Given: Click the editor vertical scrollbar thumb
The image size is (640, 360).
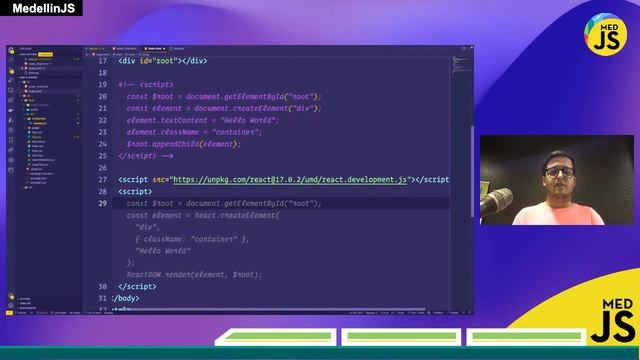Looking at the screenshot, I should click(471, 171).
